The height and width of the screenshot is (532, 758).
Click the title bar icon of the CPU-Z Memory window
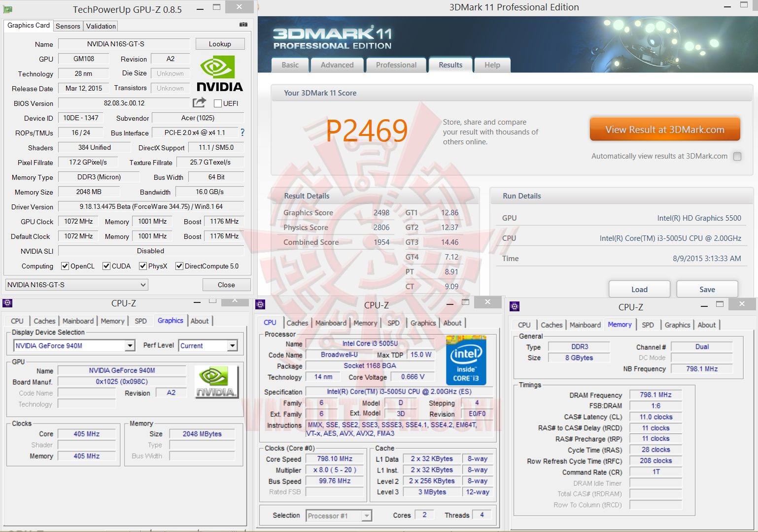click(x=515, y=307)
